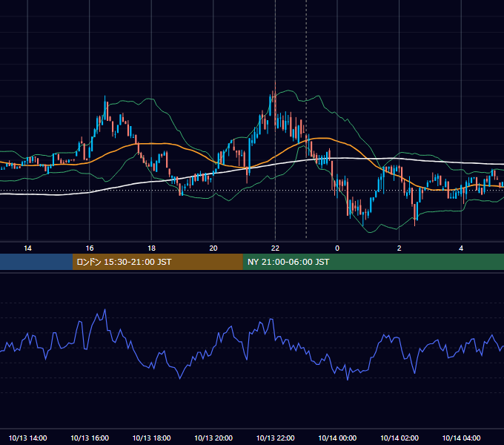Click the 16 hour axis label
Image resolution: width=504 pixels, height=445 pixels.
[x=90, y=248]
